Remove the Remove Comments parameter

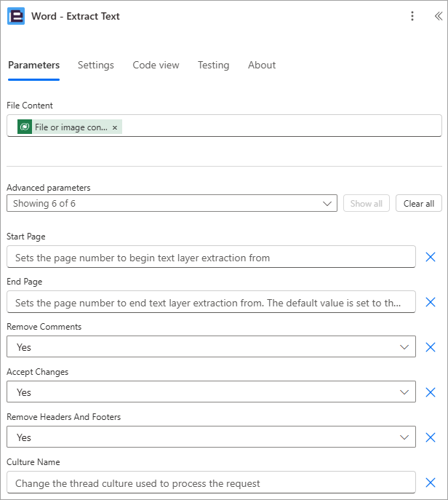(x=431, y=347)
